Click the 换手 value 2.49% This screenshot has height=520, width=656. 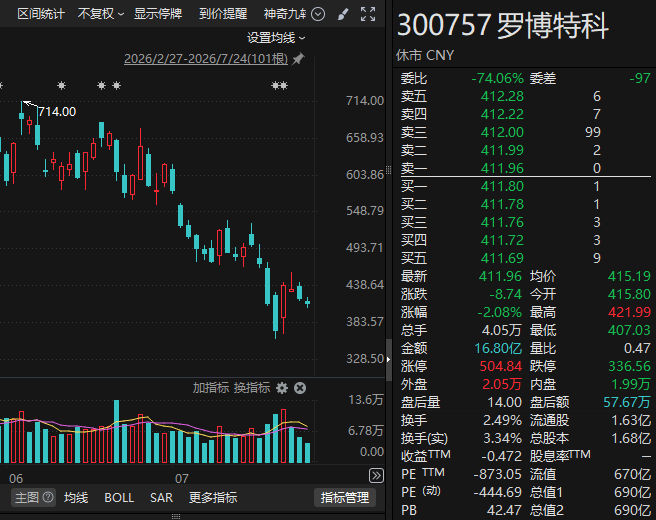point(502,420)
